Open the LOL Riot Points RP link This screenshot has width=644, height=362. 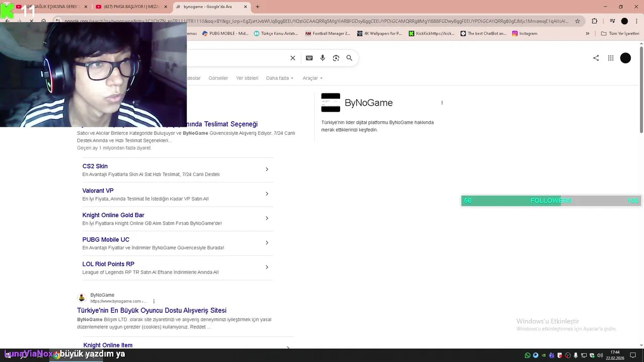tap(108, 264)
